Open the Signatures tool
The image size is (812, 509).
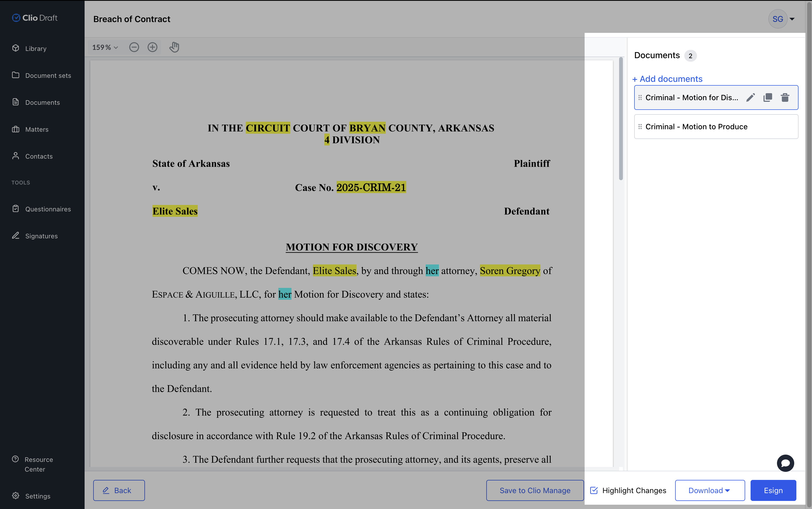(x=41, y=236)
